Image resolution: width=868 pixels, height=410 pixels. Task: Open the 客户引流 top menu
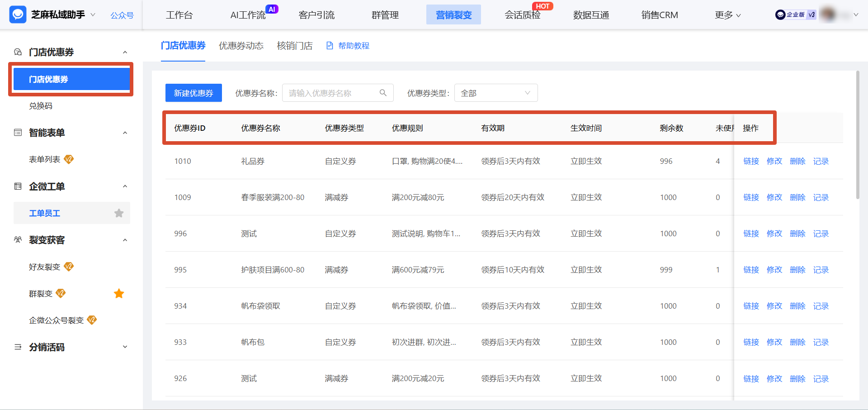pyautogui.click(x=316, y=15)
